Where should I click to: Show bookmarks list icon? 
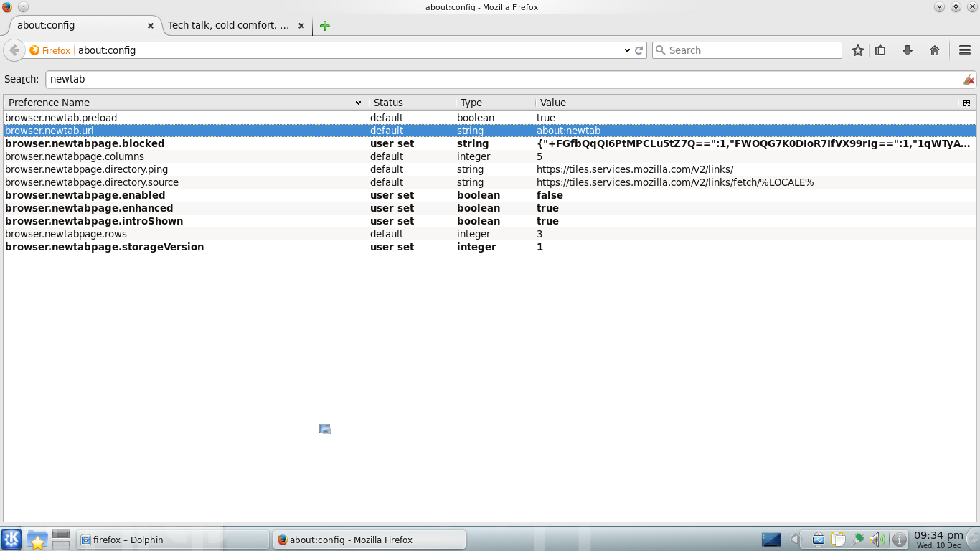[880, 50]
